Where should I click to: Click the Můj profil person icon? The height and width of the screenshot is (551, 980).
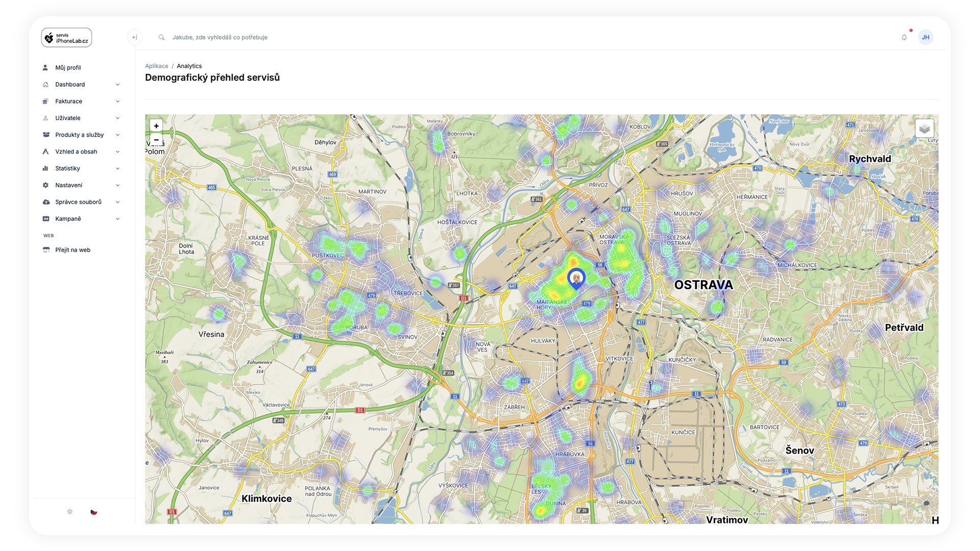(x=45, y=67)
